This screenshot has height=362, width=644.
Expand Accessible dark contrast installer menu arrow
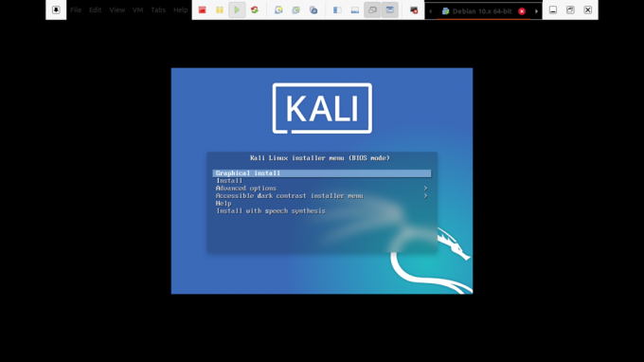pyautogui.click(x=425, y=196)
